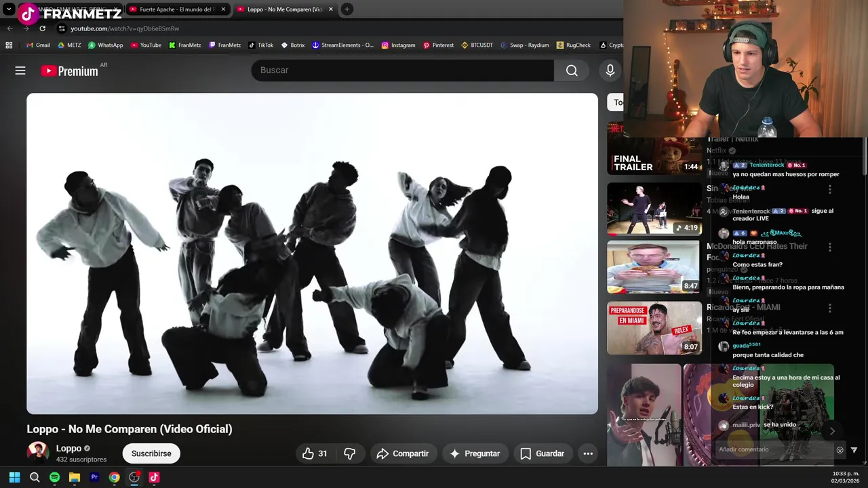This screenshot has height=488, width=868.
Task: Open the RugCheck bookmark
Action: [x=574, y=45]
